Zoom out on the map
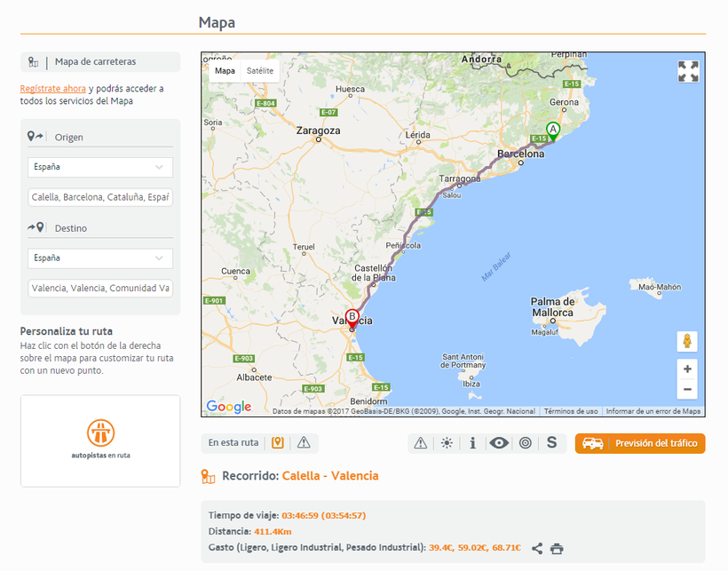The width and height of the screenshot is (728, 571). (686, 389)
